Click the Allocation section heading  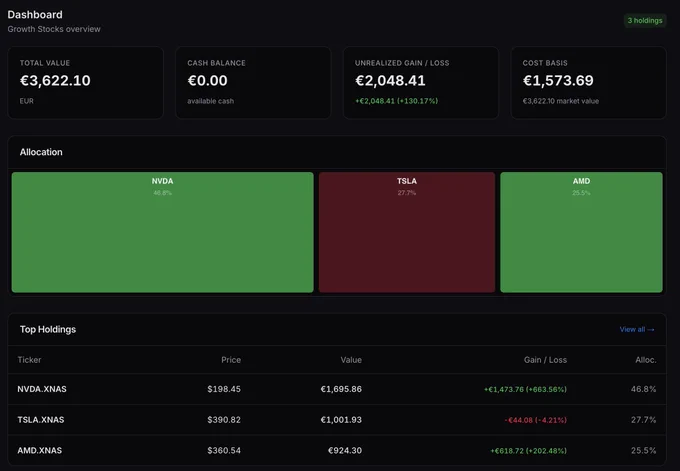41,152
